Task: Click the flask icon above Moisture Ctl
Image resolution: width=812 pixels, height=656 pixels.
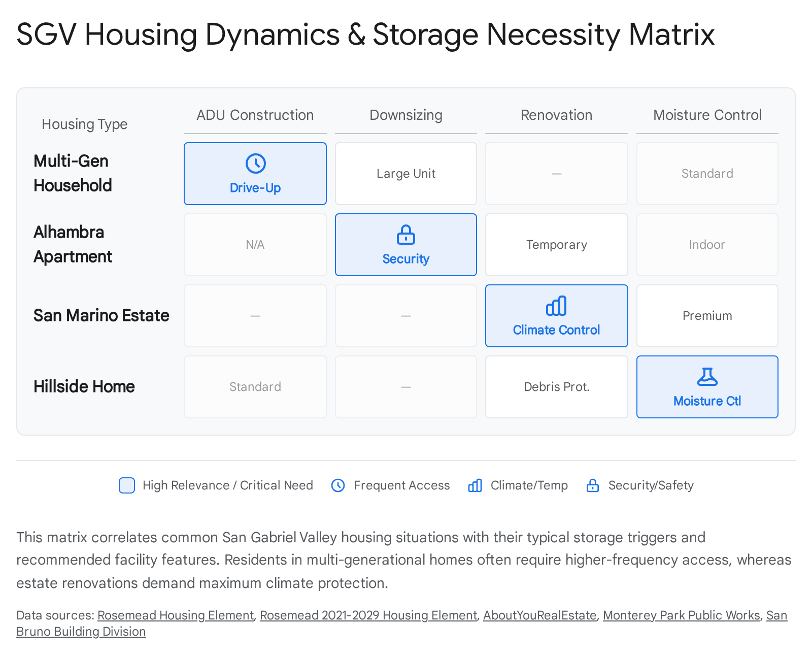Action: [707, 377]
